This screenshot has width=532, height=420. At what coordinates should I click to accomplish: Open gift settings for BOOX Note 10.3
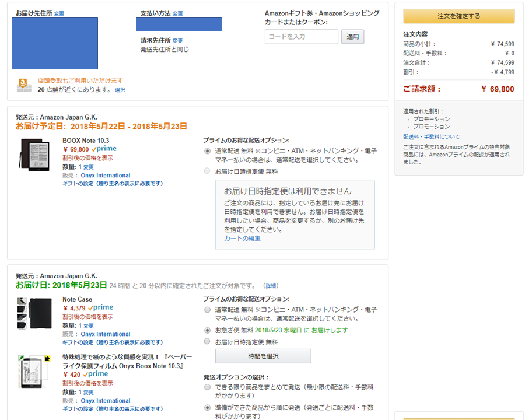[x=113, y=184]
